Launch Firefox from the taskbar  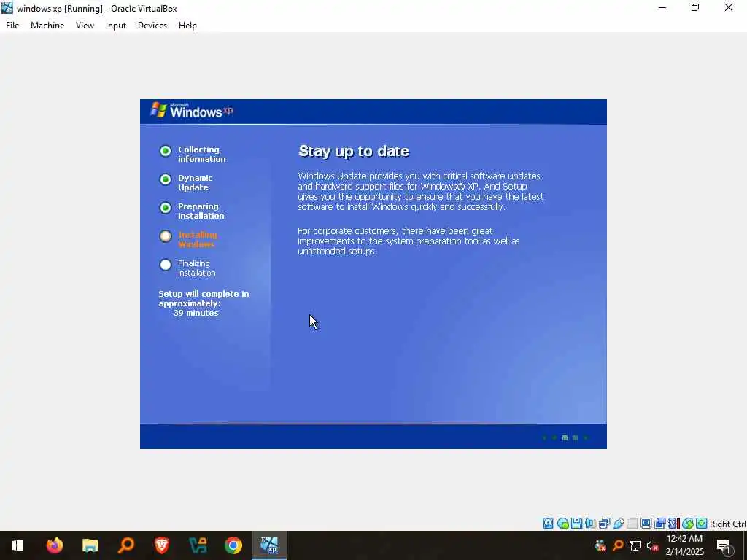54,545
